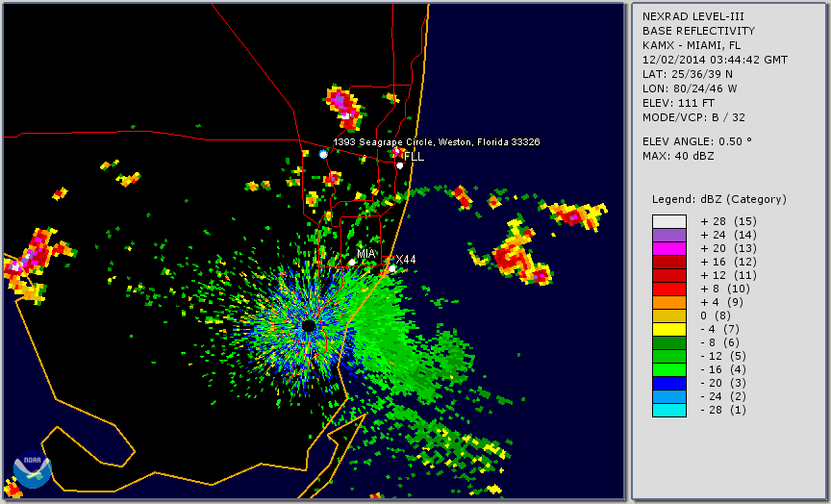Click the X44 map label
This screenshot has width=831, height=504.
(x=406, y=259)
